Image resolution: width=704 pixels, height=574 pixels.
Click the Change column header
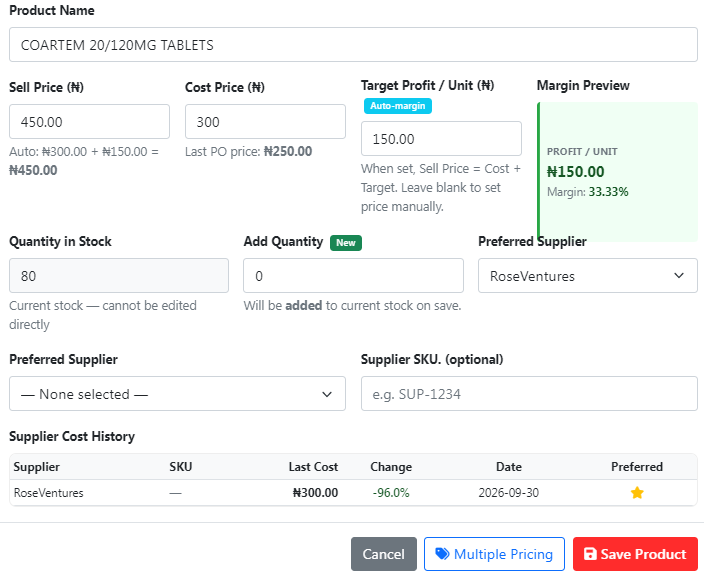click(x=391, y=467)
